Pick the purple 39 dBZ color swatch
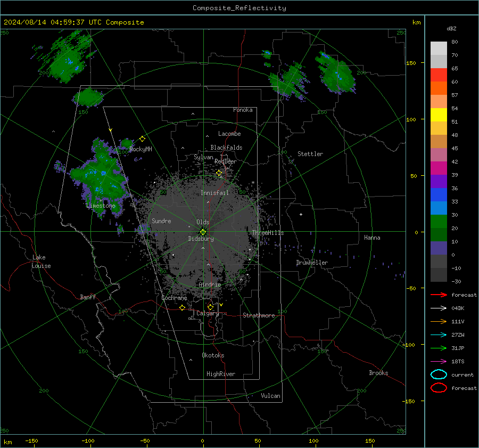Viewport: 479px width, 448px height. [x=439, y=181]
